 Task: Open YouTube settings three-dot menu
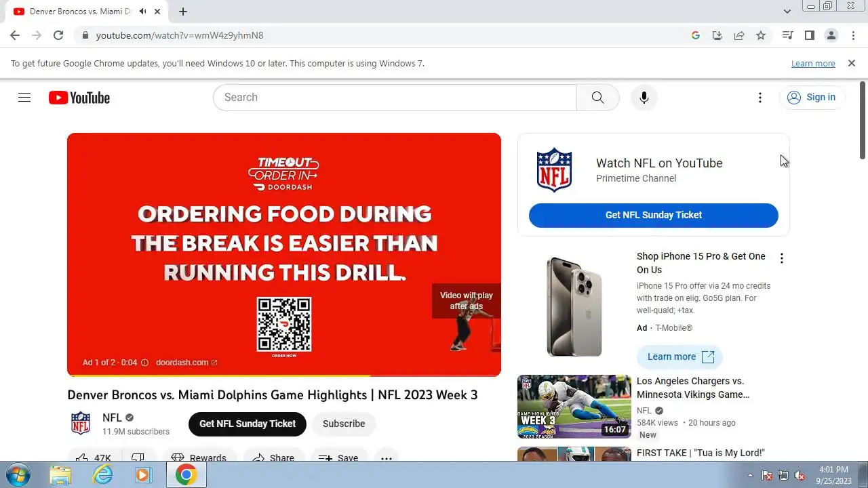(760, 98)
